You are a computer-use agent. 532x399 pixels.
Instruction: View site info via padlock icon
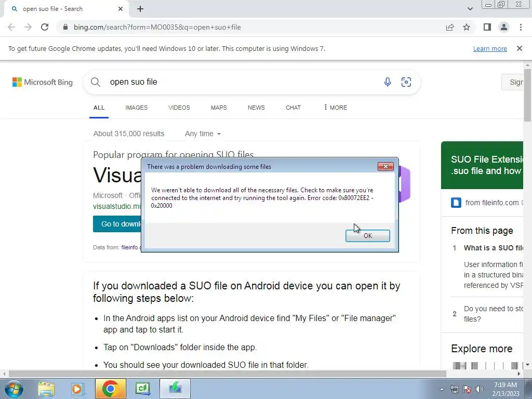[65, 27]
